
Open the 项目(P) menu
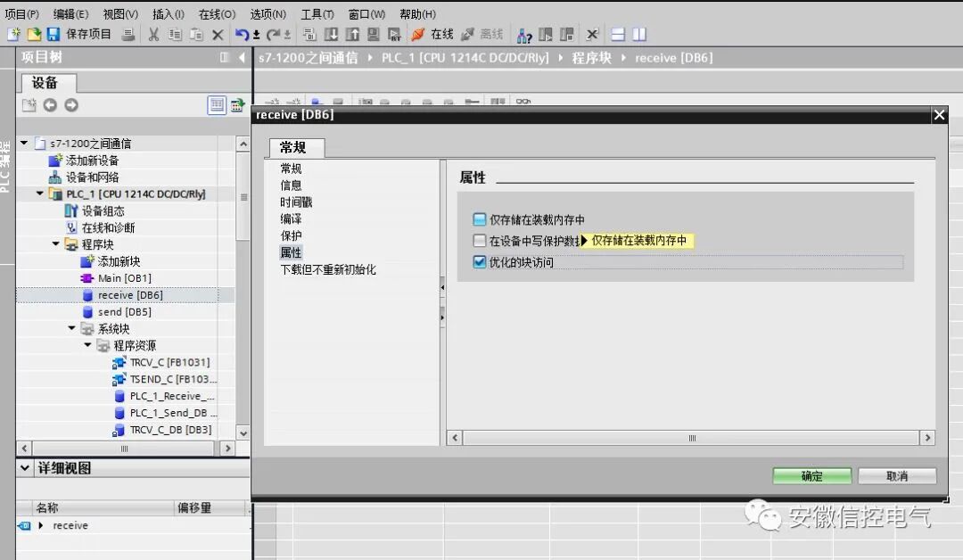tap(22, 13)
